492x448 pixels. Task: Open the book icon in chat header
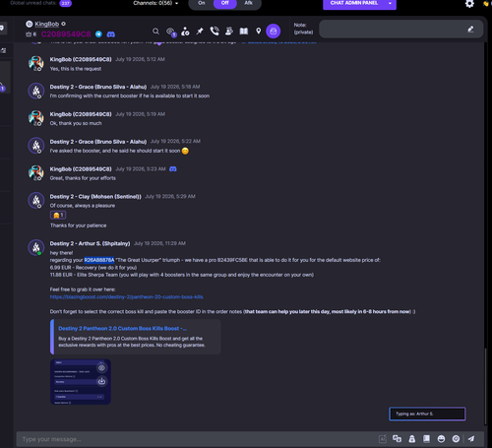coord(244,32)
